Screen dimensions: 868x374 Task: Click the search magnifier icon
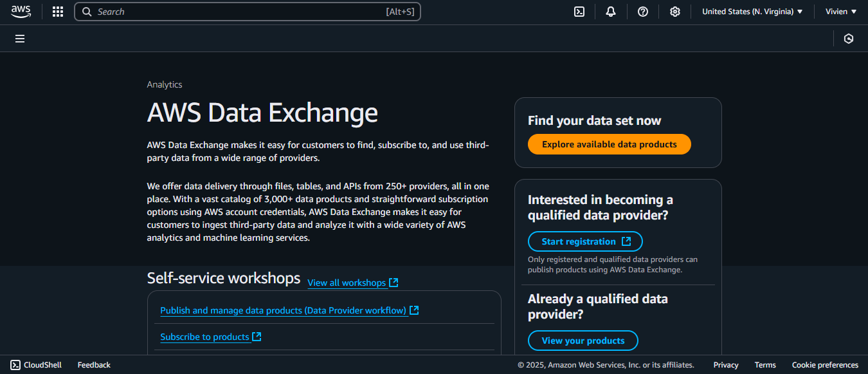tap(87, 12)
